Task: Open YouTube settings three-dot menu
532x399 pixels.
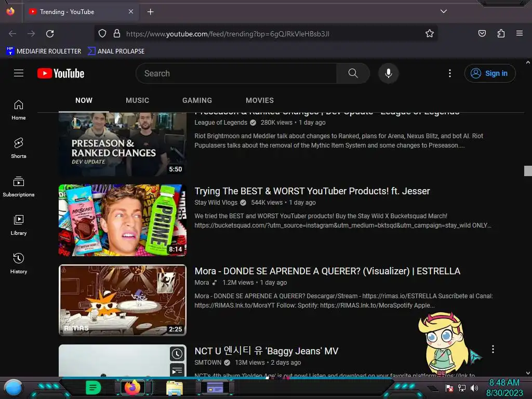Action: click(x=450, y=73)
